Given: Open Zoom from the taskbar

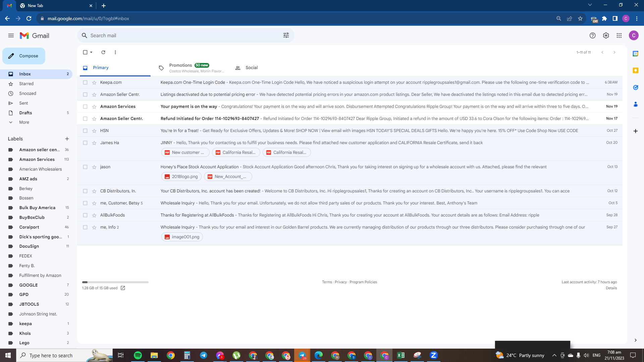Looking at the screenshot, I should tap(434, 355).
